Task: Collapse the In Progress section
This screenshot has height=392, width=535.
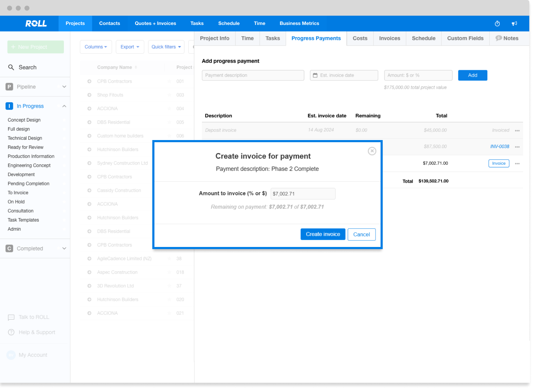Action: [x=64, y=106]
